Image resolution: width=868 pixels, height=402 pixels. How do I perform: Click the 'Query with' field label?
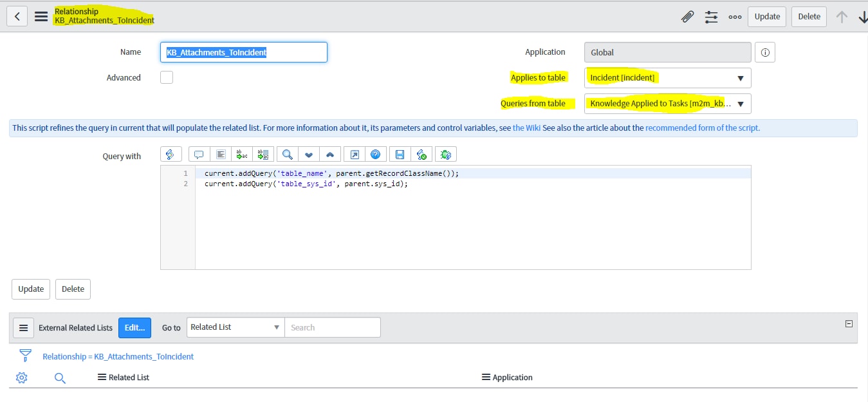tap(122, 156)
